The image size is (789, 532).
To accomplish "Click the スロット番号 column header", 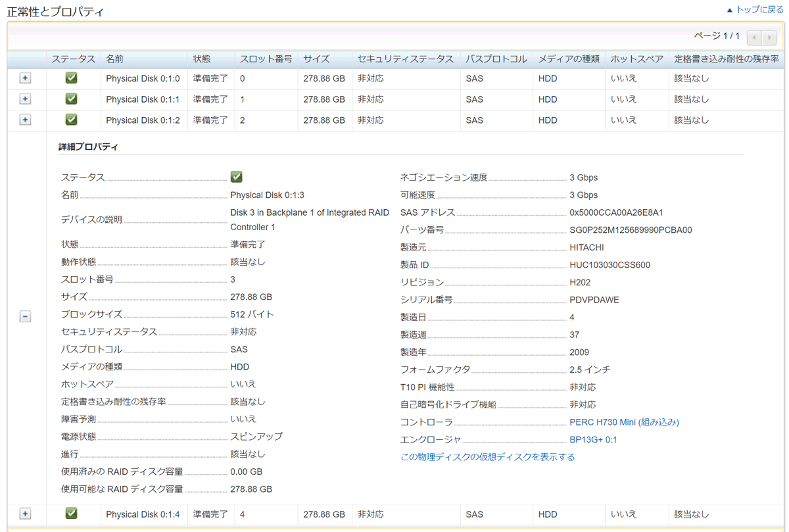I will 266,59.
